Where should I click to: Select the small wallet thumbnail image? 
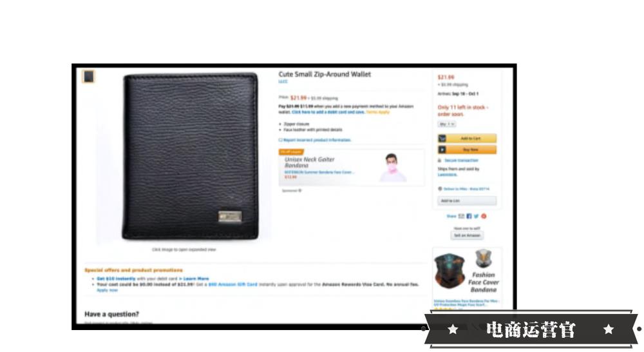(89, 77)
